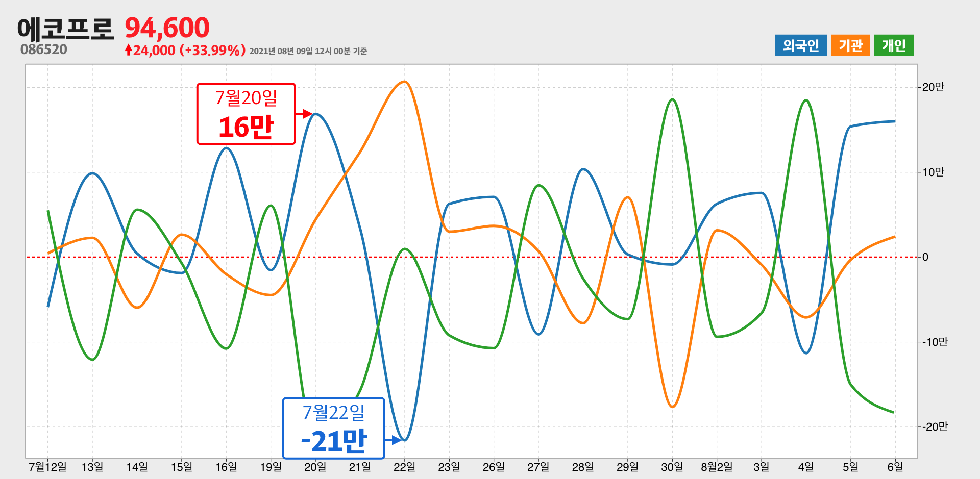The height and width of the screenshot is (479, 980).
Task: Click the 5일 x-axis label
Action: pos(850,467)
